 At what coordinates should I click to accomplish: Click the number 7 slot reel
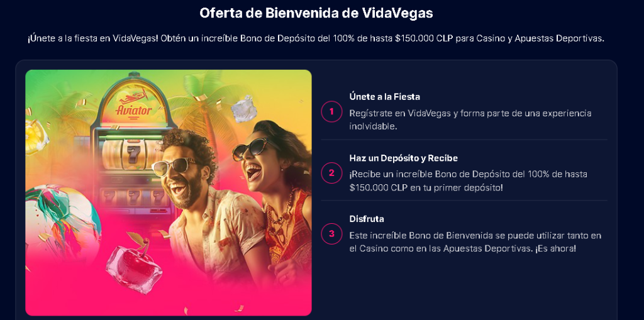(133, 155)
